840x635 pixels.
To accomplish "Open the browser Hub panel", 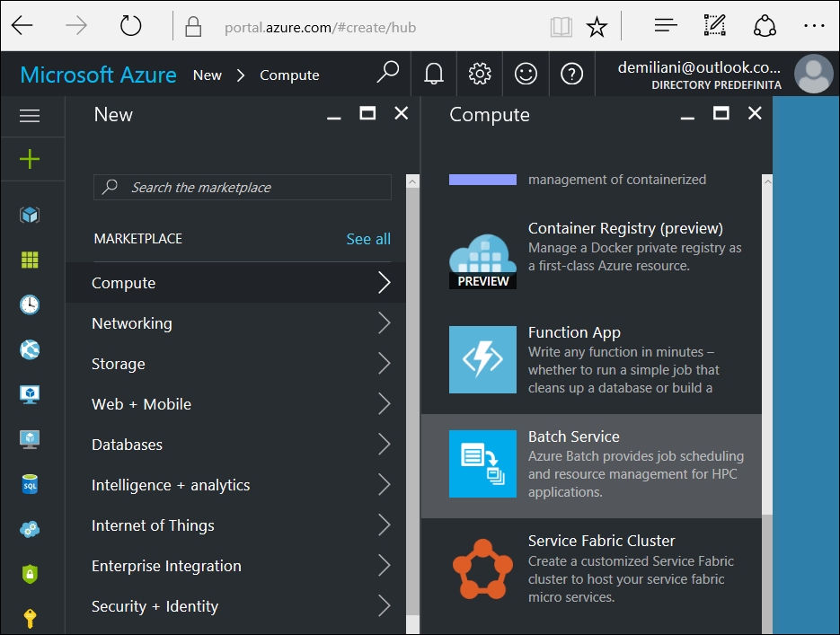I will pos(666,25).
